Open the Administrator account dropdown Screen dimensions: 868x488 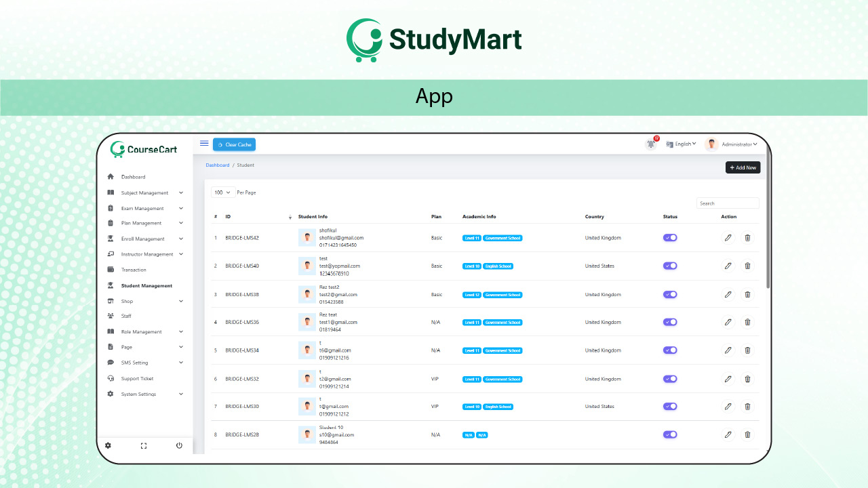click(x=739, y=144)
